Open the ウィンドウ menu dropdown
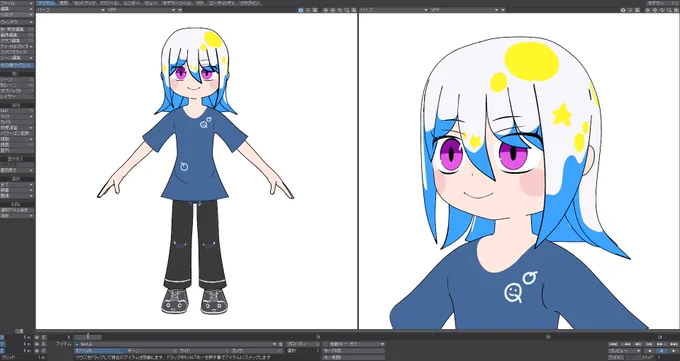Screen dimensions: 680x361 click(x=16, y=22)
